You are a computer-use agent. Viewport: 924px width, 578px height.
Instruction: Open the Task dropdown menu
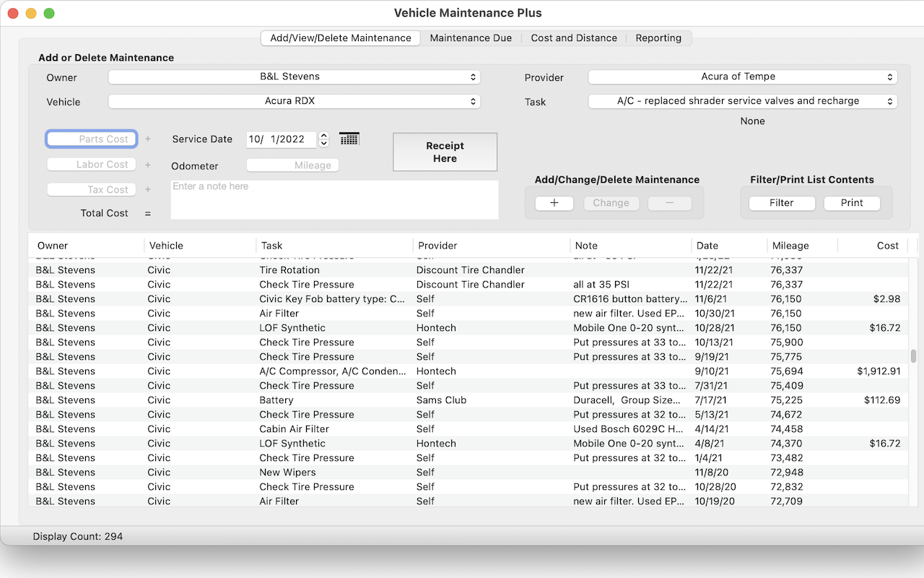[742, 101]
